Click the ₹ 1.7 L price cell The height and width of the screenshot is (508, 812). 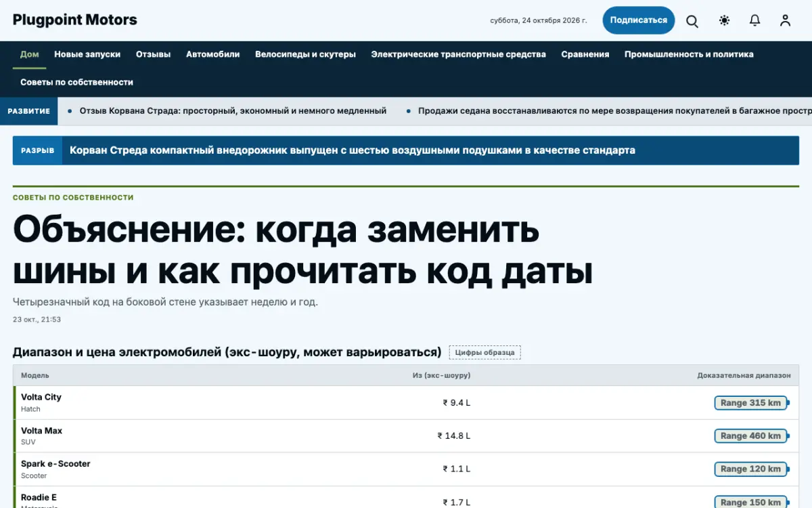pyautogui.click(x=457, y=503)
